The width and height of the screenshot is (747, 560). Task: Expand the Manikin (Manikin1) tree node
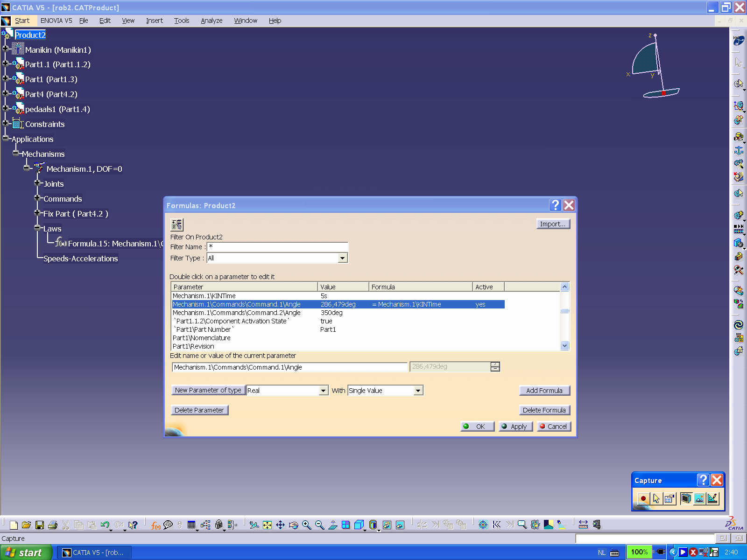[x=6, y=49]
